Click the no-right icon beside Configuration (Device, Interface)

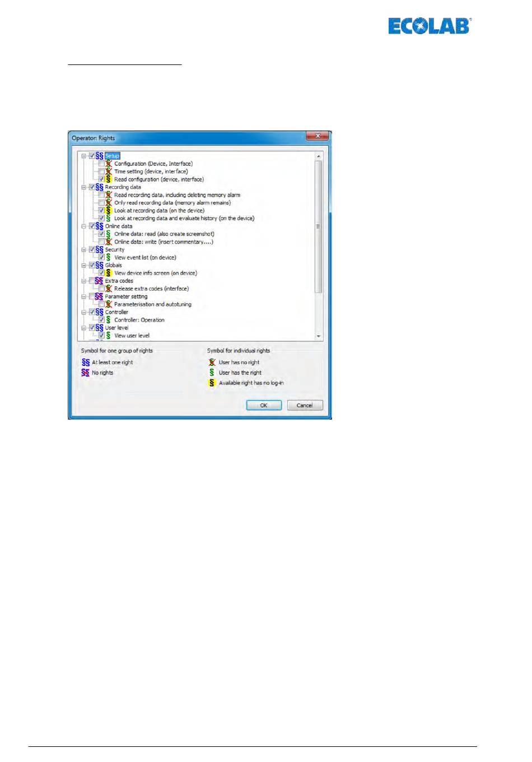coord(109,164)
